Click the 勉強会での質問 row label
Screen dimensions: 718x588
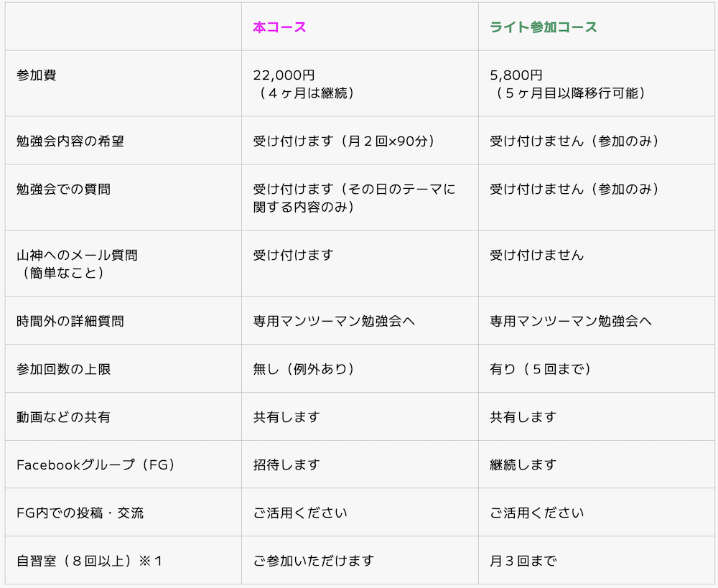point(63,189)
